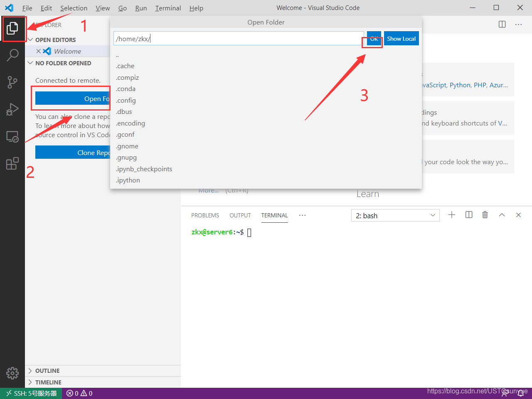Screen dimensions: 532x399
Task: Select the .compiz folder
Action: [266, 78]
